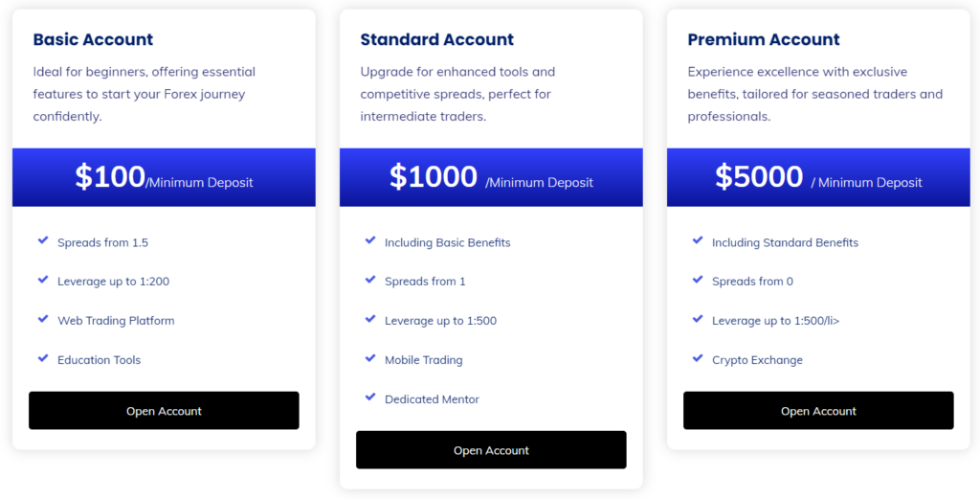Image resolution: width=980 pixels, height=499 pixels.
Task: Open Account under Premium plan
Action: (x=818, y=411)
